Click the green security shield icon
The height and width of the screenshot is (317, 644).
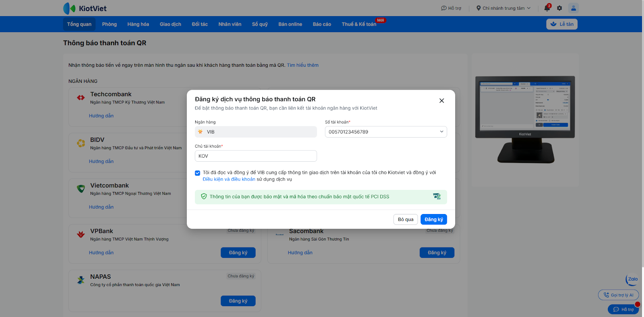[204, 196]
